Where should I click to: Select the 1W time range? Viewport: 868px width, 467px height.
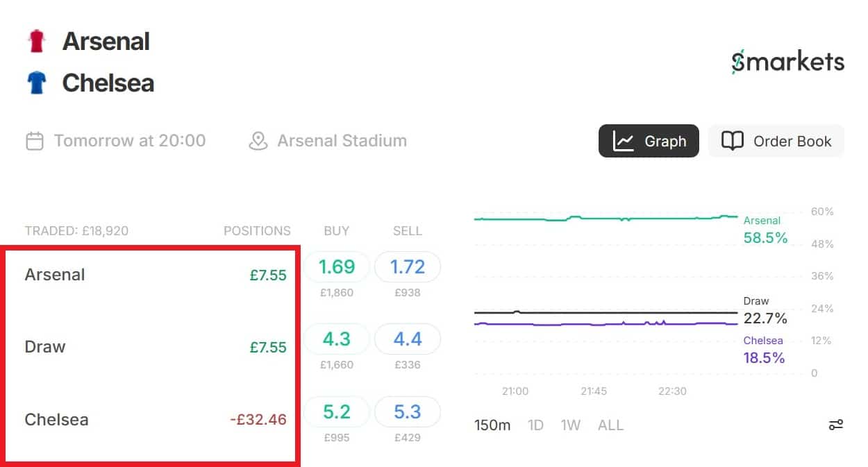click(x=570, y=425)
